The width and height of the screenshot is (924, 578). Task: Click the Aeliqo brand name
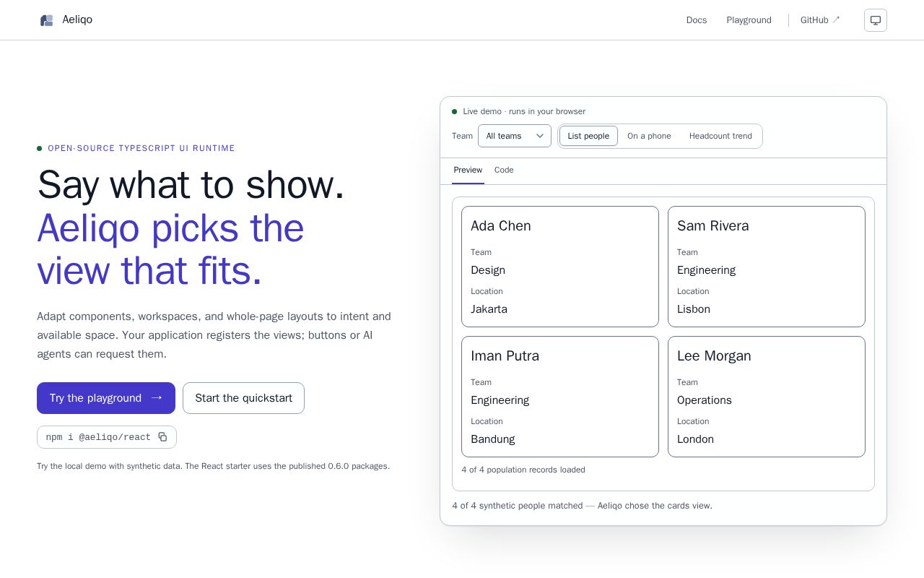(77, 20)
